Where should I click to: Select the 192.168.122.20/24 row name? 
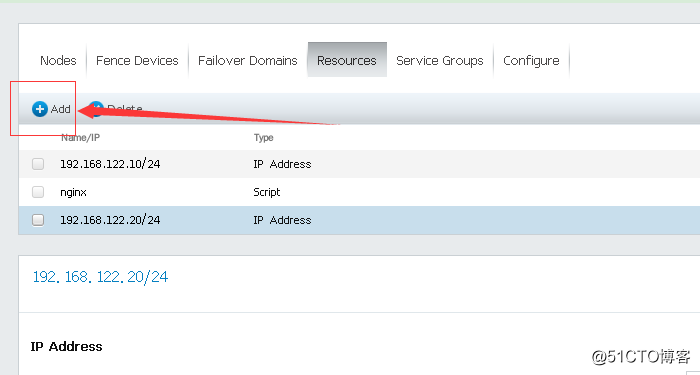(110, 220)
